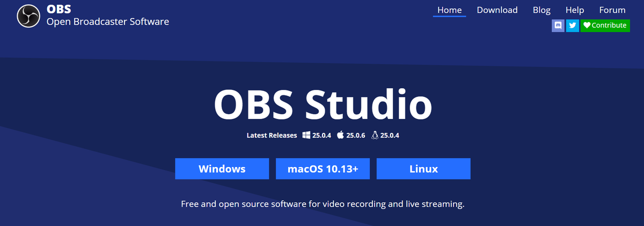Select the Linux download button
The width and height of the screenshot is (644, 226).
click(x=423, y=169)
